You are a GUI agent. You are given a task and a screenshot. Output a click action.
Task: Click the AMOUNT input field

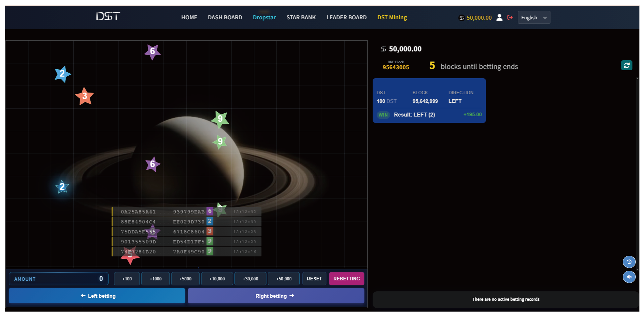59,279
